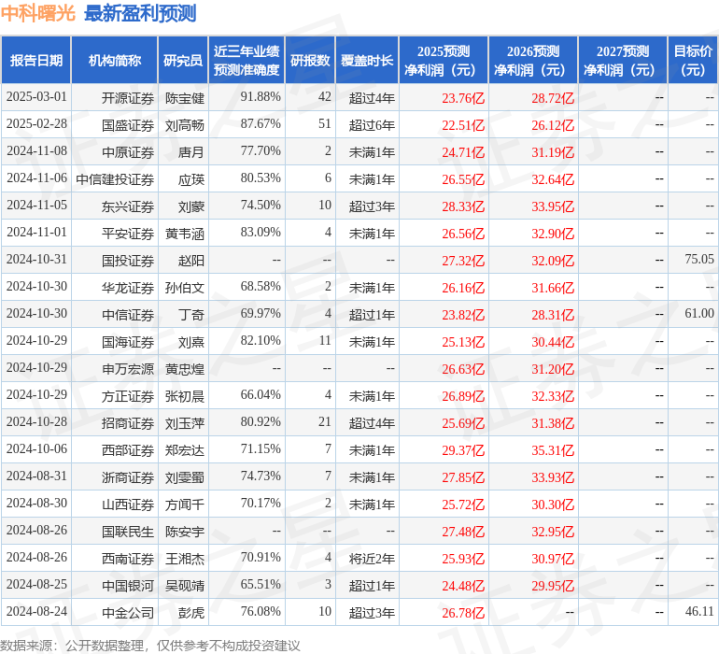Select the 中信建投证券 institution cell
Viewport: 719px width, 654px height.
tap(115, 179)
